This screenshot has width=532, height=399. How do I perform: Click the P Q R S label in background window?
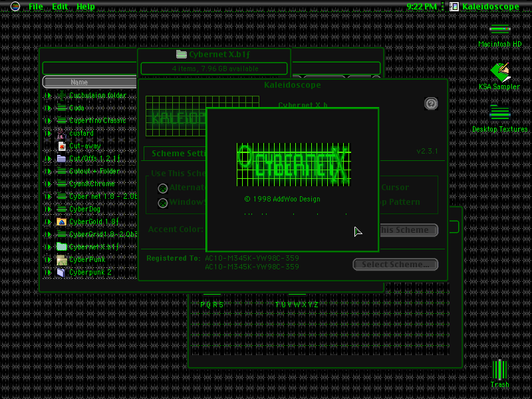[212, 305]
